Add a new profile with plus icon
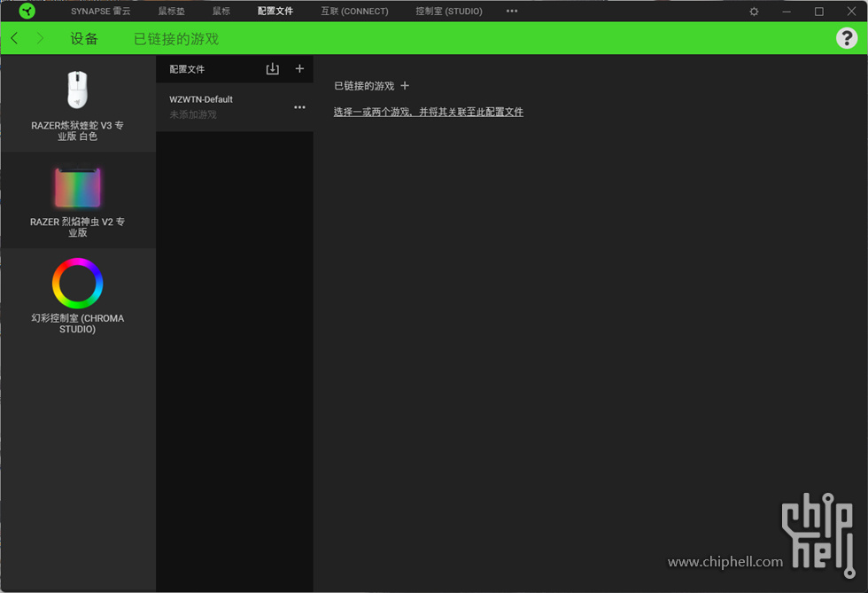This screenshot has width=868, height=593. (299, 69)
